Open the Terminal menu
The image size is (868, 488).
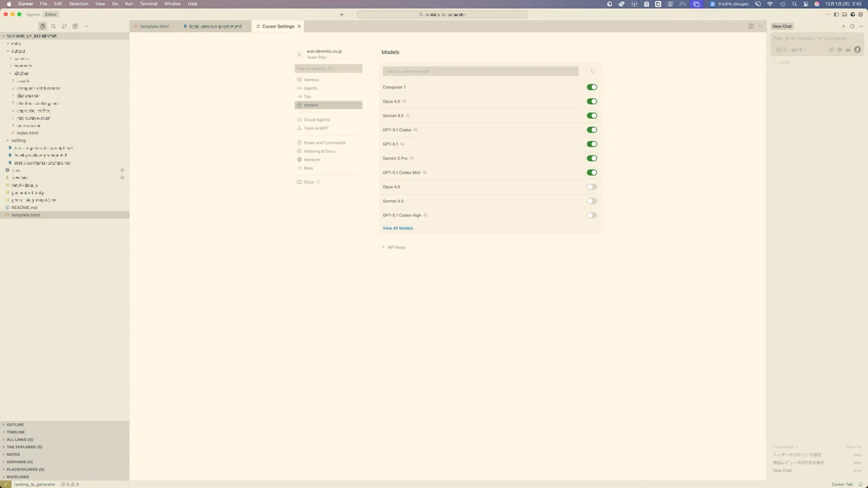(x=148, y=4)
